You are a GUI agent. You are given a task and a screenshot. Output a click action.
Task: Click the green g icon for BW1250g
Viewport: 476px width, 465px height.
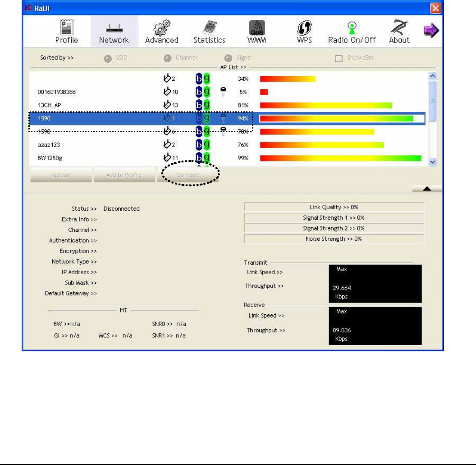[x=207, y=158]
